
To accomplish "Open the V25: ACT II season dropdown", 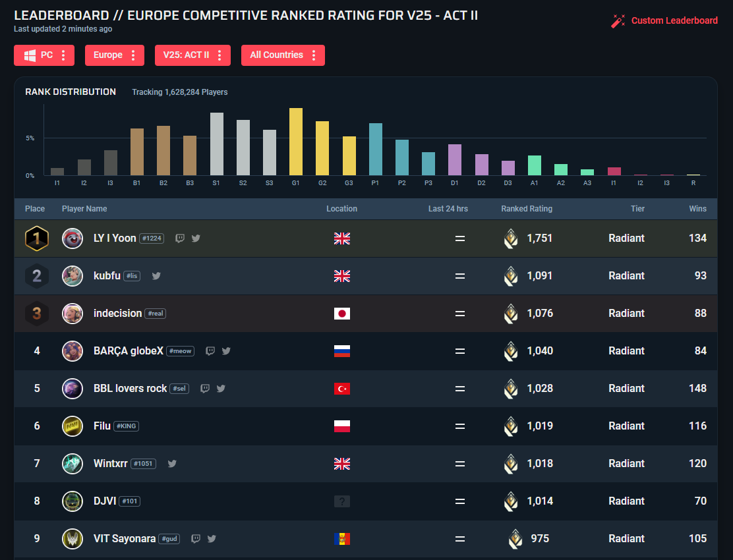I will [192, 55].
